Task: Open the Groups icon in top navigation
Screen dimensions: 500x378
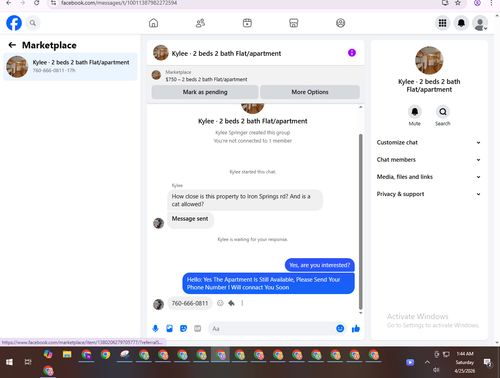Action: (340, 23)
